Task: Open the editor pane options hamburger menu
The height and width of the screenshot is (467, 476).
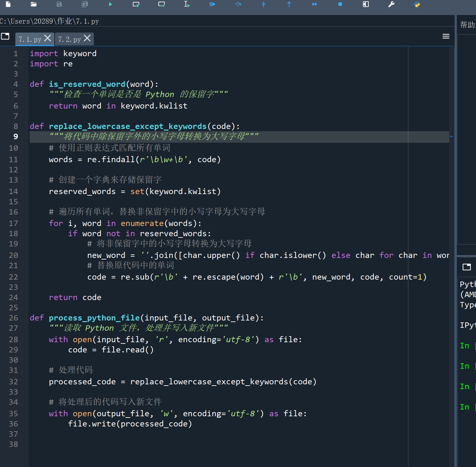Action: (x=446, y=36)
